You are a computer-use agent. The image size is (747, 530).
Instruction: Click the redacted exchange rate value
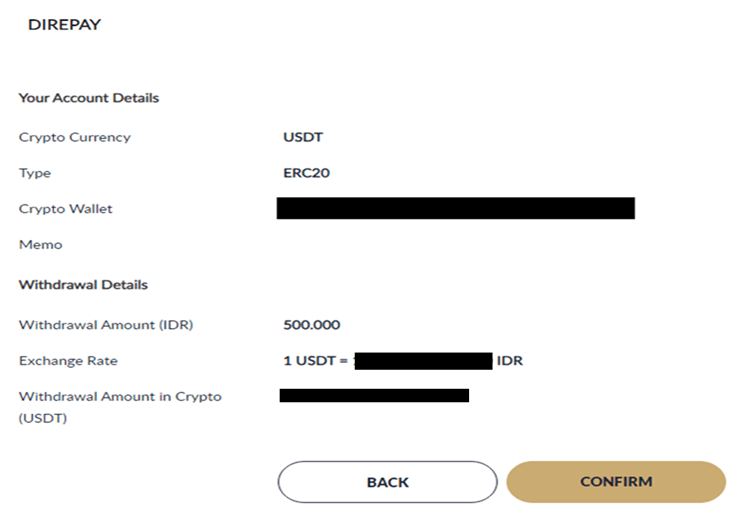tap(424, 361)
